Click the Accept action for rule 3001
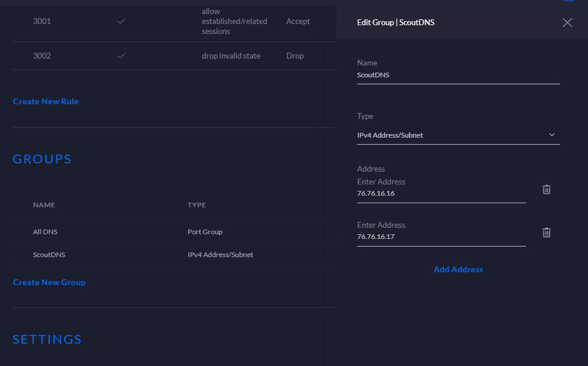The height and width of the screenshot is (366, 588). coord(298,21)
